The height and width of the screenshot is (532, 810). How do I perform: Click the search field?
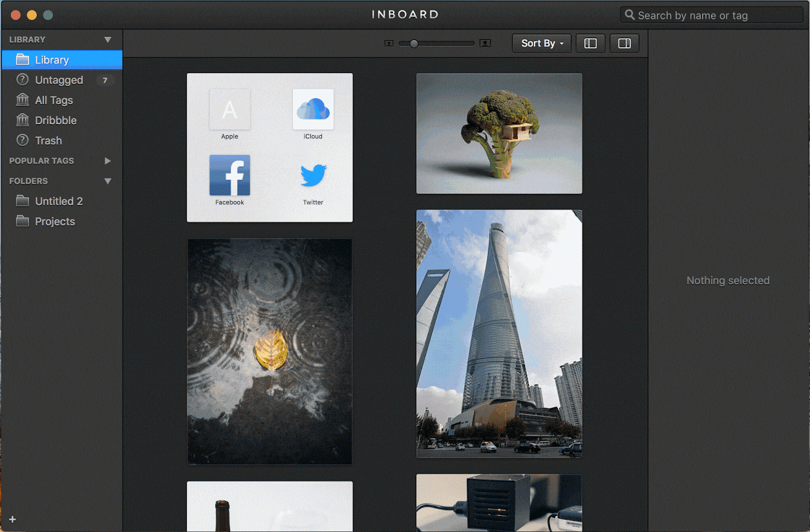pyautogui.click(x=712, y=15)
